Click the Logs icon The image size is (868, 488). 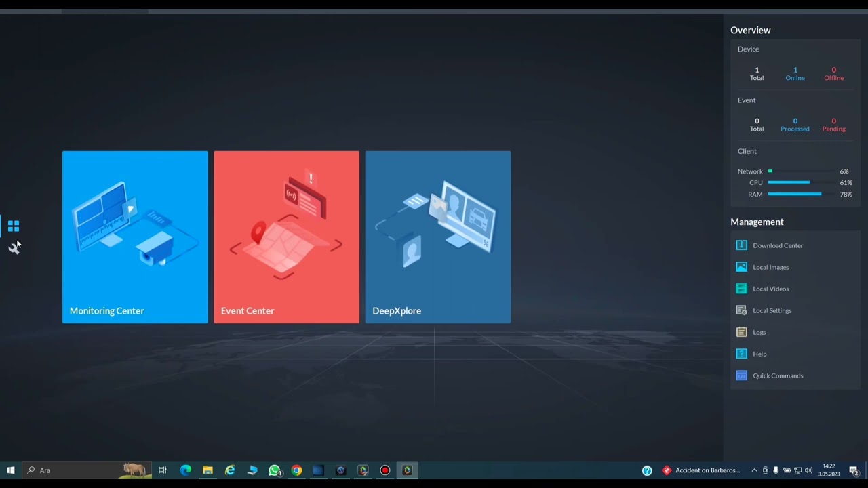[x=741, y=332]
